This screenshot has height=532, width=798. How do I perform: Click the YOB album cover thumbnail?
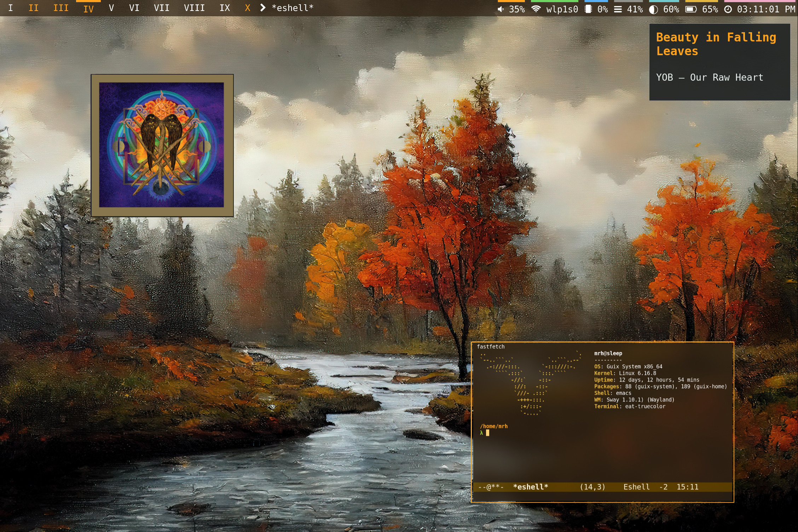[x=162, y=145]
